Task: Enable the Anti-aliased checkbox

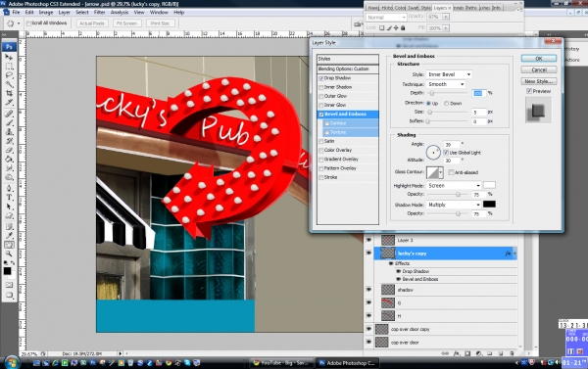Action: 451,172
